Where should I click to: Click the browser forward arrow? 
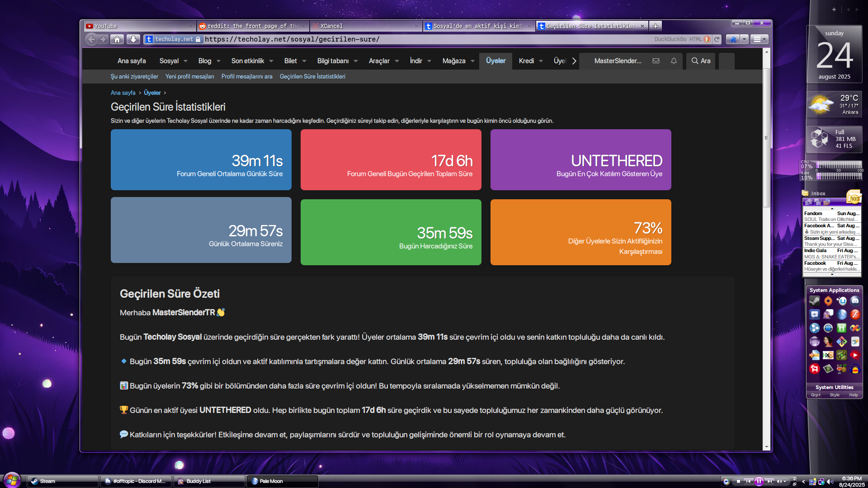click(103, 39)
